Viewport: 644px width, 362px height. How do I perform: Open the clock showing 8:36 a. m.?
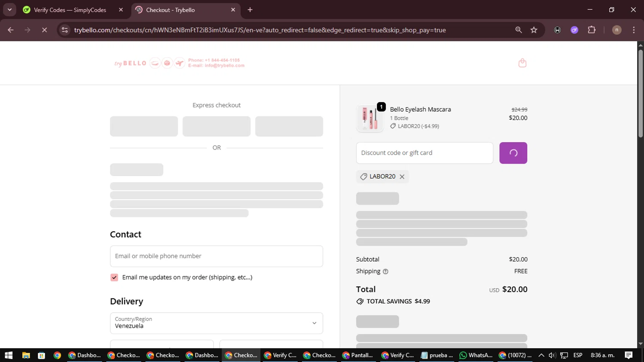point(602,355)
